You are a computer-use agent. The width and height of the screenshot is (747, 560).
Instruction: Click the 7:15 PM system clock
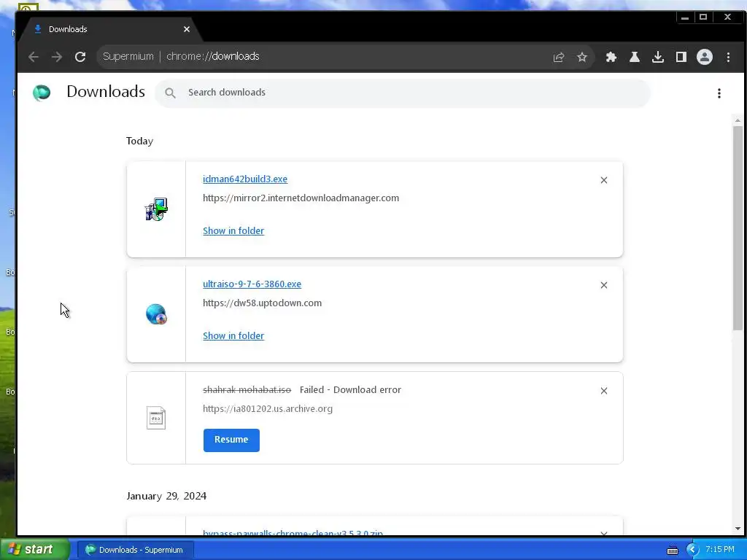(720, 550)
